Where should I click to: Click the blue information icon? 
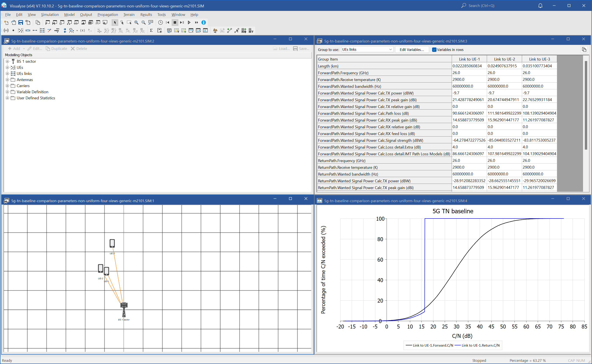(204, 22)
